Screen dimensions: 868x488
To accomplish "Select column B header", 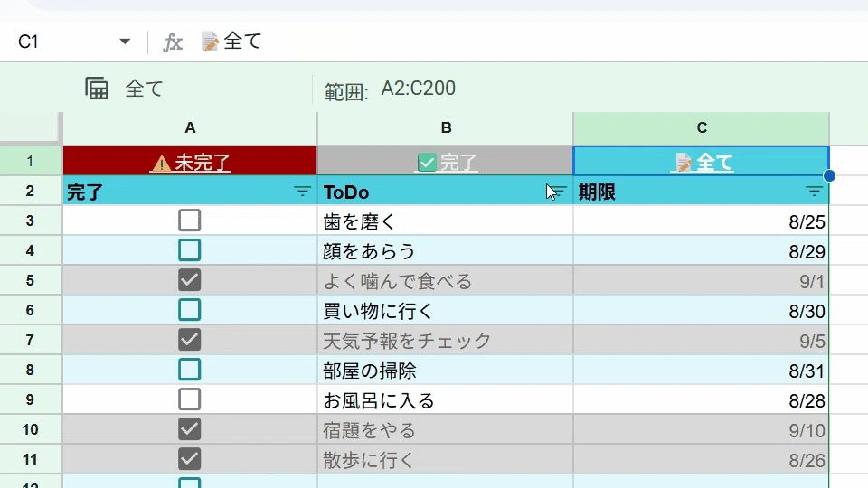I will [x=446, y=127].
